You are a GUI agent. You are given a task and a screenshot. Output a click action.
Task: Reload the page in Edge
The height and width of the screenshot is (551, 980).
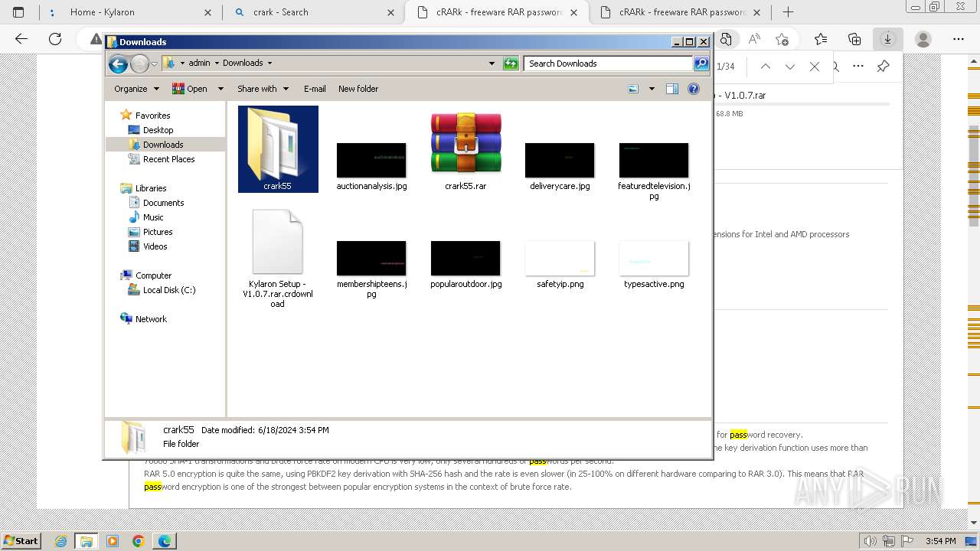pyautogui.click(x=55, y=39)
